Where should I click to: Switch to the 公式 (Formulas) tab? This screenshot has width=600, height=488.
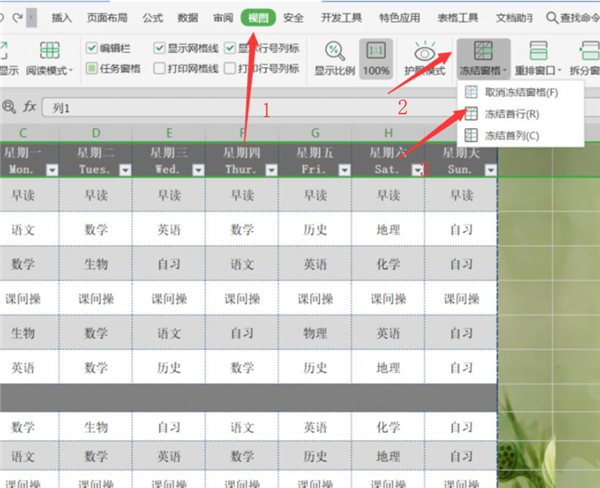[x=153, y=17]
